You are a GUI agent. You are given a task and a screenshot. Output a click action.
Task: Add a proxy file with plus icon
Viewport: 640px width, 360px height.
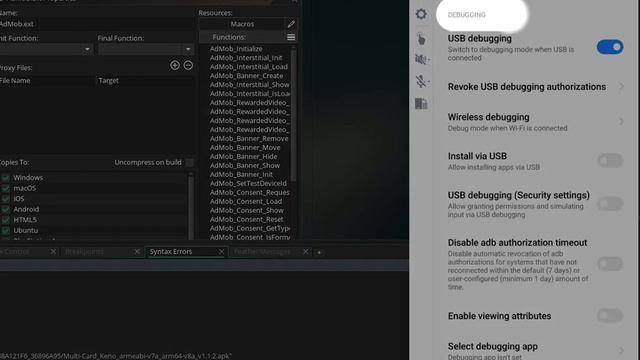coord(175,65)
